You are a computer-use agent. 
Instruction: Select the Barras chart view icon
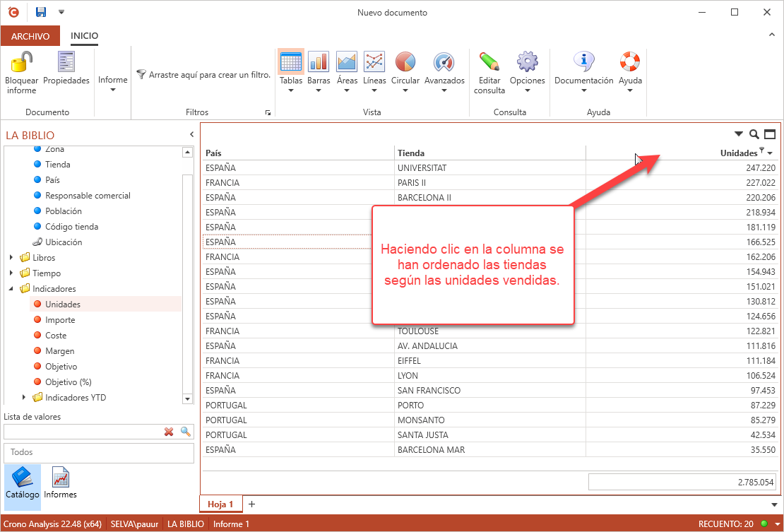click(319, 62)
